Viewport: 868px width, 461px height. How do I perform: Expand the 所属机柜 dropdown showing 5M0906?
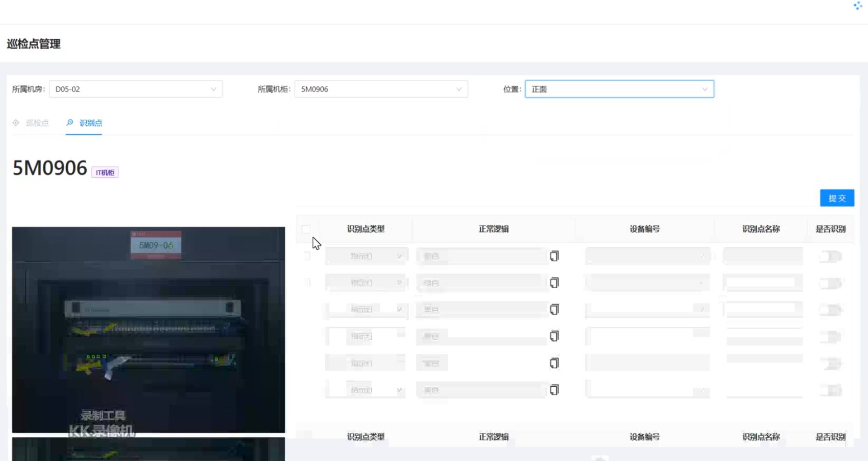[381, 89]
